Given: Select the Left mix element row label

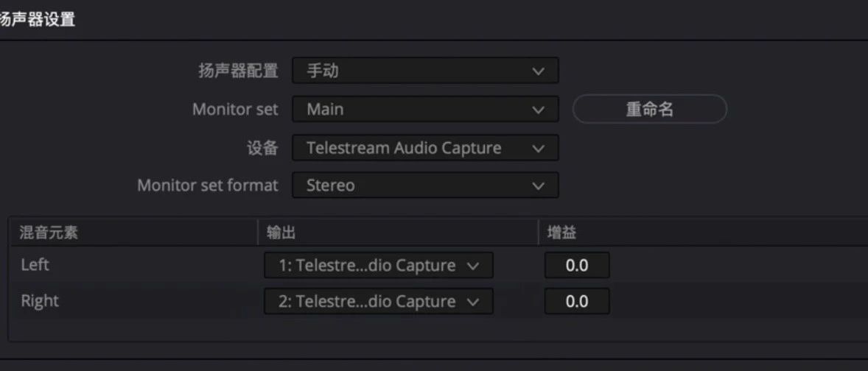Looking at the screenshot, I should tap(36, 265).
